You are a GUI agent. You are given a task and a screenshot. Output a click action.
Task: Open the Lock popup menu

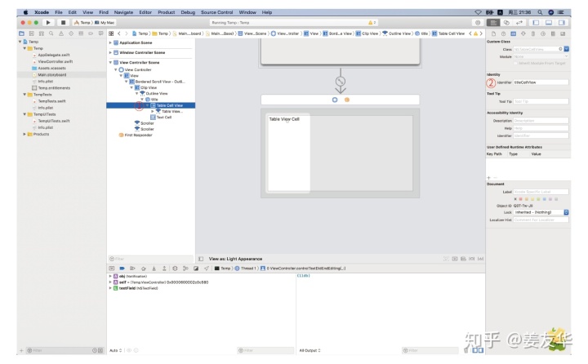coord(541,212)
